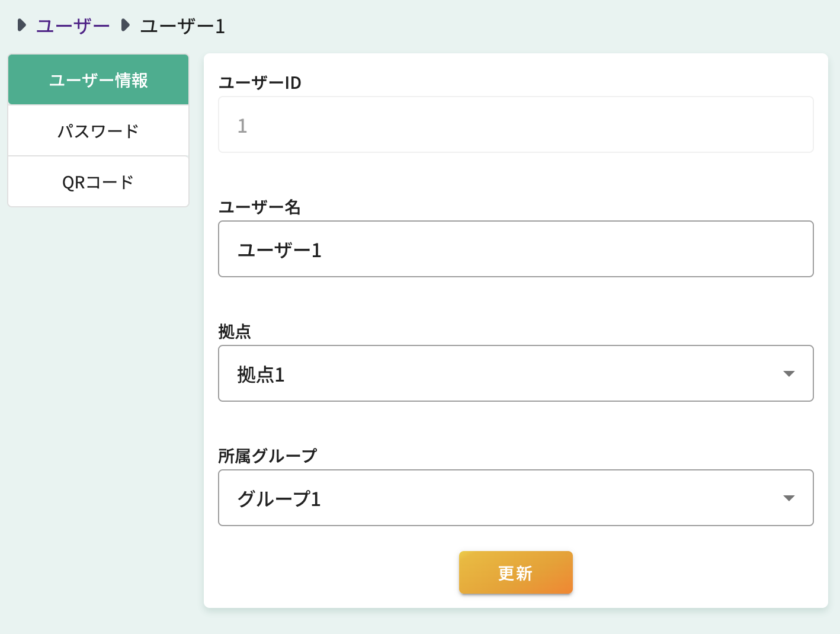Viewport: 840px width, 634px height.
Task: Click the 拠点 label above the selector
Action: tap(235, 332)
